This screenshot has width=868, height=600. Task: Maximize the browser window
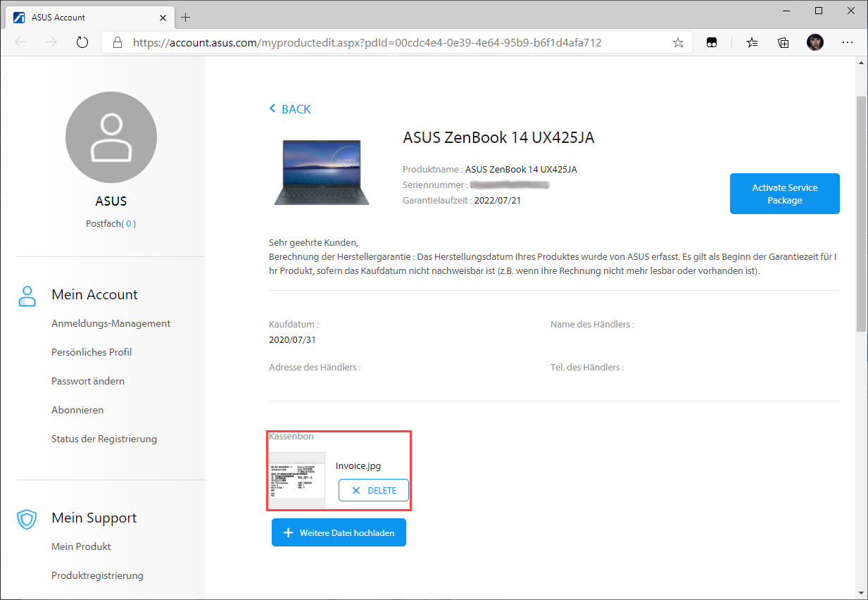pos(818,11)
